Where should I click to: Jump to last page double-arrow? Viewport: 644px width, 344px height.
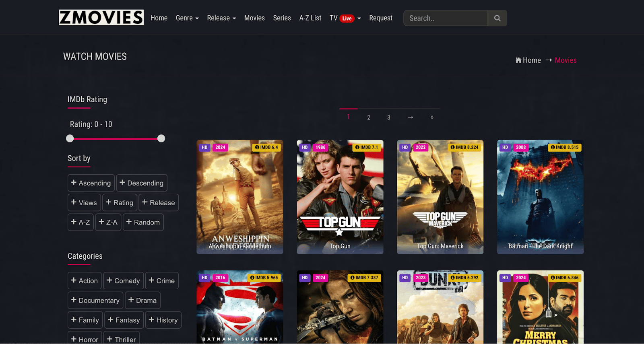click(x=432, y=117)
